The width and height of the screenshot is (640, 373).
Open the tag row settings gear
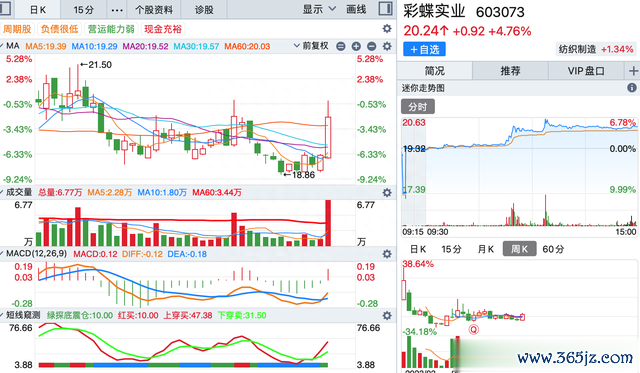pyautogui.click(x=387, y=29)
